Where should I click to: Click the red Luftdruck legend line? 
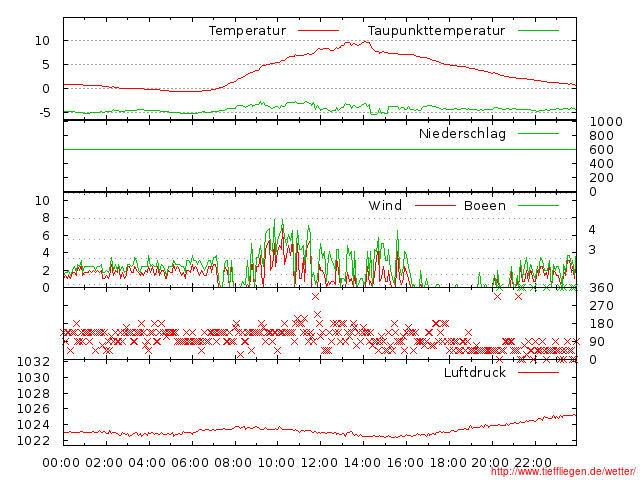[x=538, y=372]
